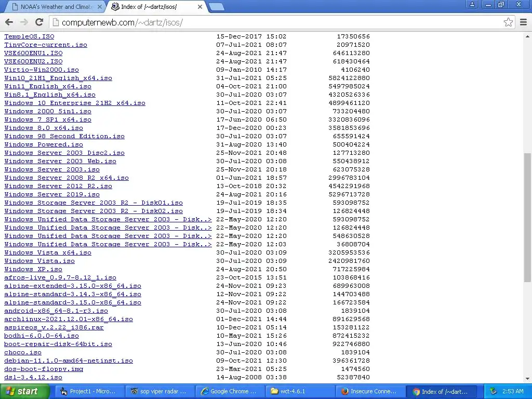Viewport: 532px width, 399px height.
Task: Click the scrollbar up arrow
Action: (x=527, y=36)
